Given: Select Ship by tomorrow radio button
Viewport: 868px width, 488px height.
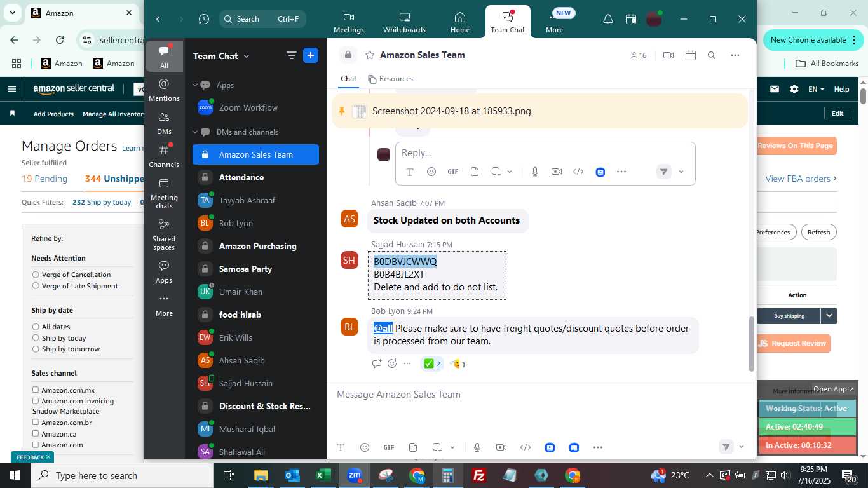Looking at the screenshot, I should coord(36,349).
